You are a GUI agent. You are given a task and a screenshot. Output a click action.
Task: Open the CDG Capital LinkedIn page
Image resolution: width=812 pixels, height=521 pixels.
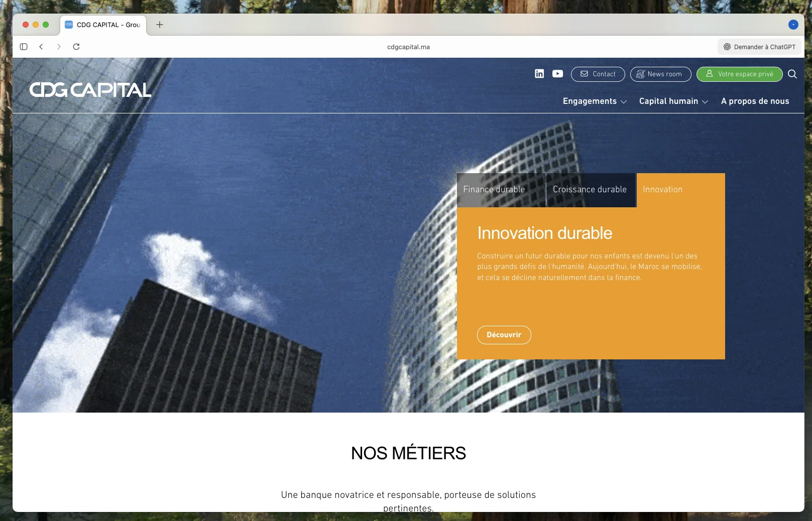539,74
